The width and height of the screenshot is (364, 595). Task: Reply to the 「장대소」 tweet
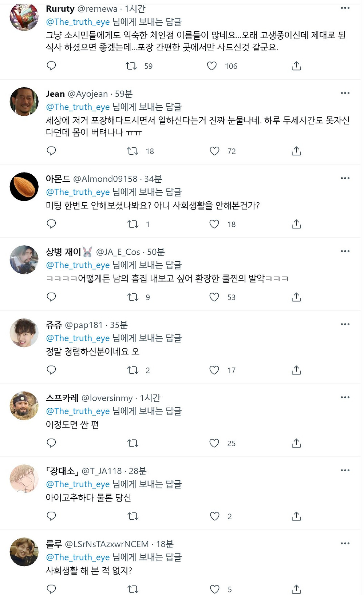[x=51, y=516]
